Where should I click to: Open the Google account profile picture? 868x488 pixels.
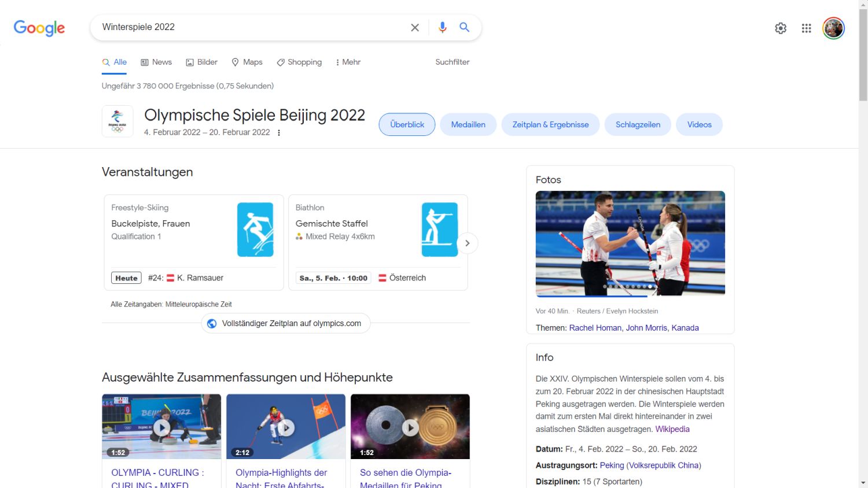[834, 28]
